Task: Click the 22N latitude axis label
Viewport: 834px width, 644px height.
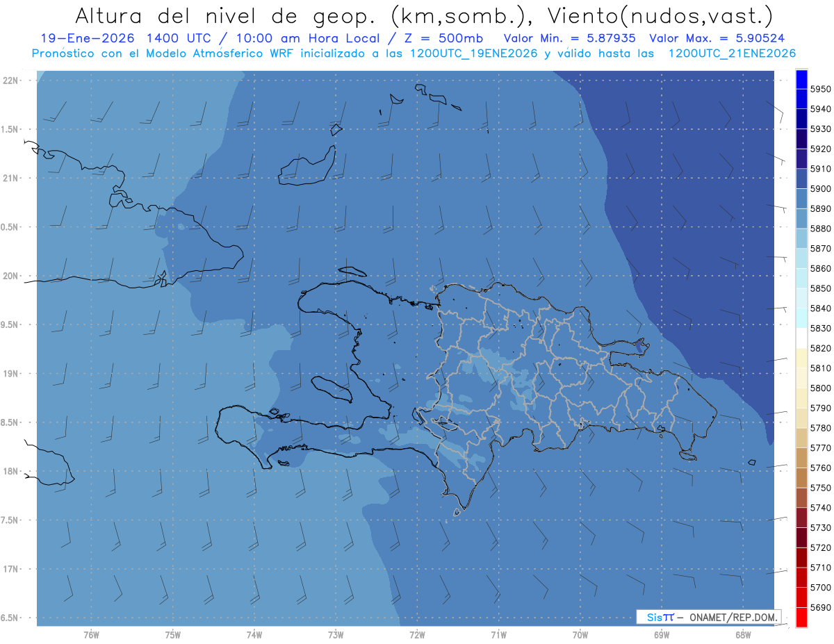Action: [10, 81]
